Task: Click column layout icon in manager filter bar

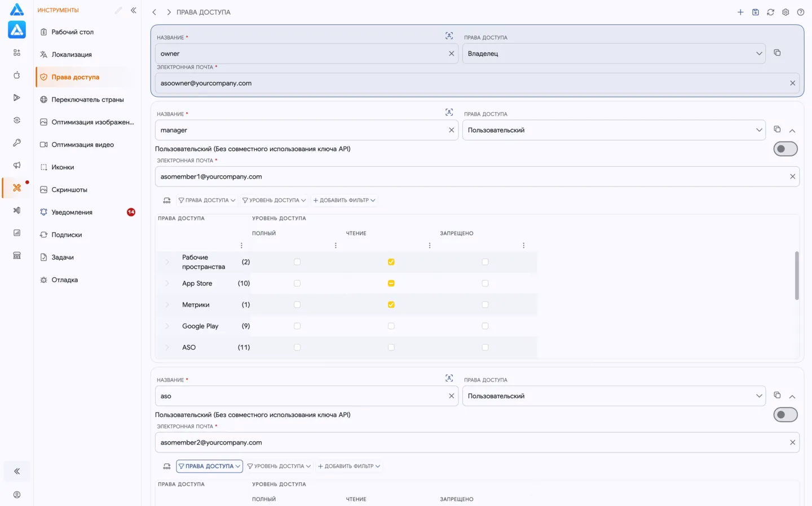Action: pos(167,200)
